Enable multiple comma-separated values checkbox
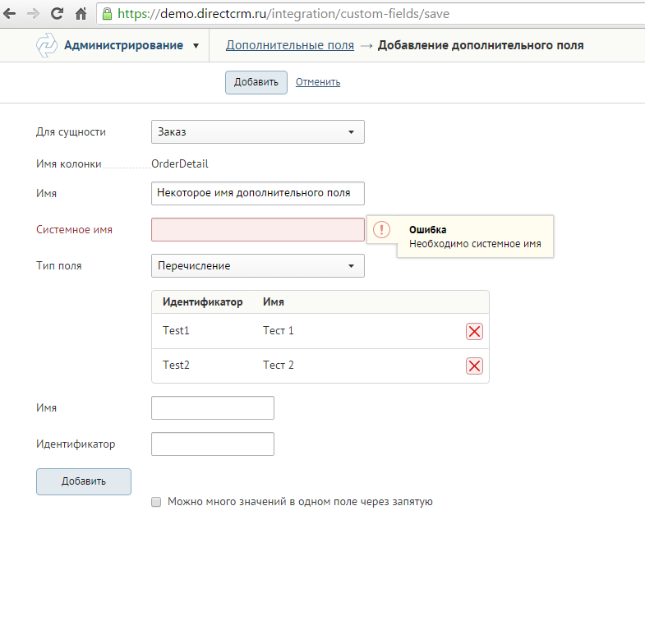Image resolution: width=645 pixels, height=644 pixels. pos(156,502)
